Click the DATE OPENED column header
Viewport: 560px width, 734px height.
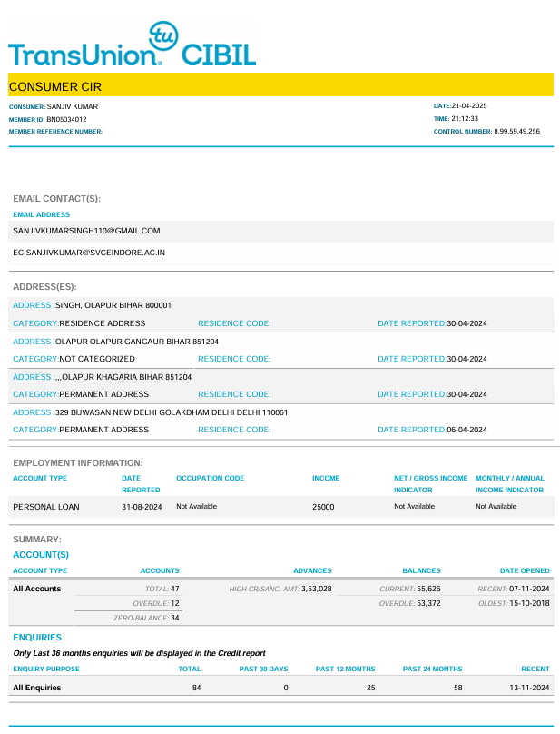525,570
